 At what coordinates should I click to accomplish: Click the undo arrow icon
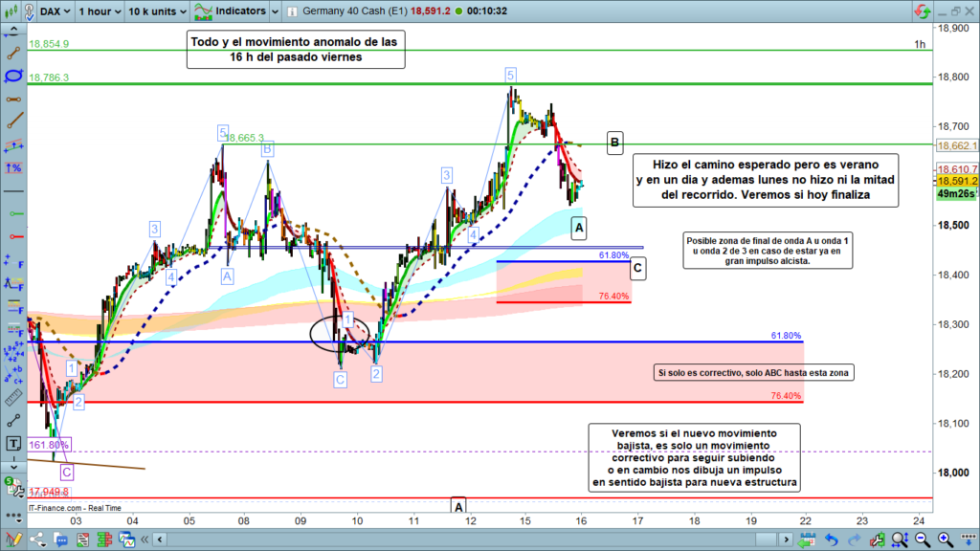[831, 540]
